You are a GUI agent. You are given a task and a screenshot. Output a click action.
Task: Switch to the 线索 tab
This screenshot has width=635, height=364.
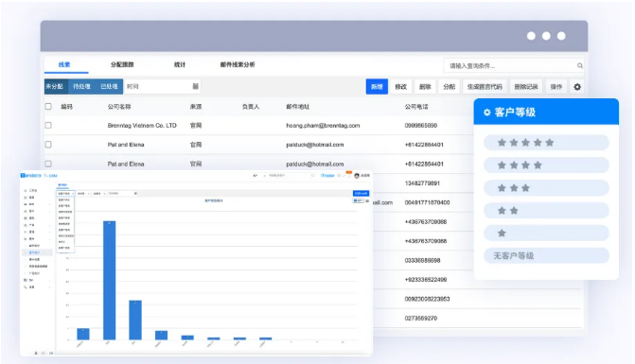64,64
